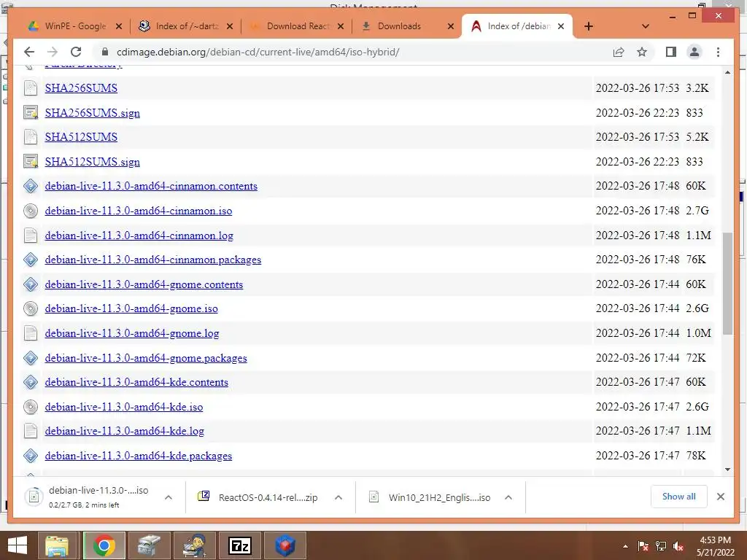Click diamond icon beside gnome.packages
The image size is (747, 560).
coord(31,357)
